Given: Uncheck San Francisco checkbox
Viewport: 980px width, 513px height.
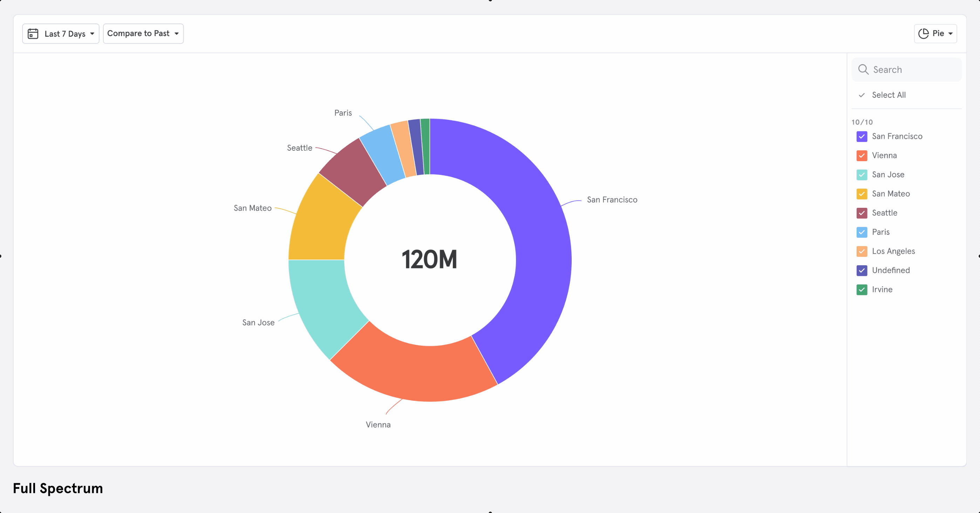Looking at the screenshot, I should 862,137.
